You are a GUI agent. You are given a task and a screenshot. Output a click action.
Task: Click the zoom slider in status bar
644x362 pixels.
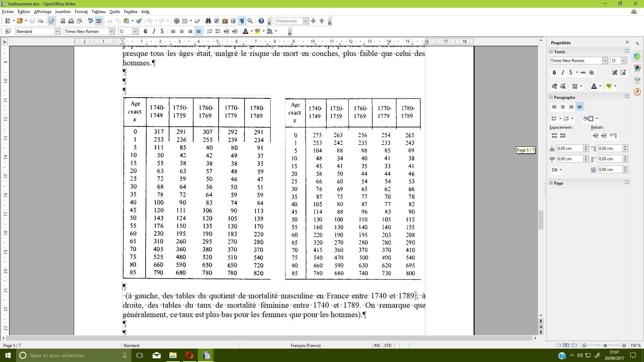(x=605, y=345)
